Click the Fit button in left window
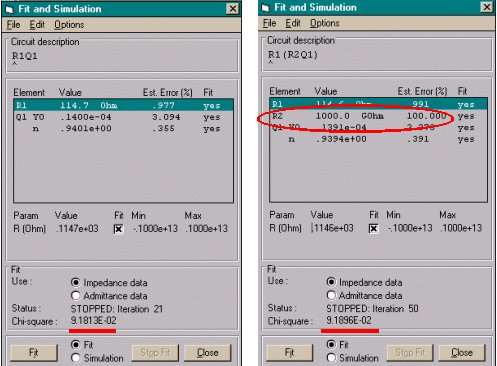Viewport: 497px width, 366px height. (34, 352)
